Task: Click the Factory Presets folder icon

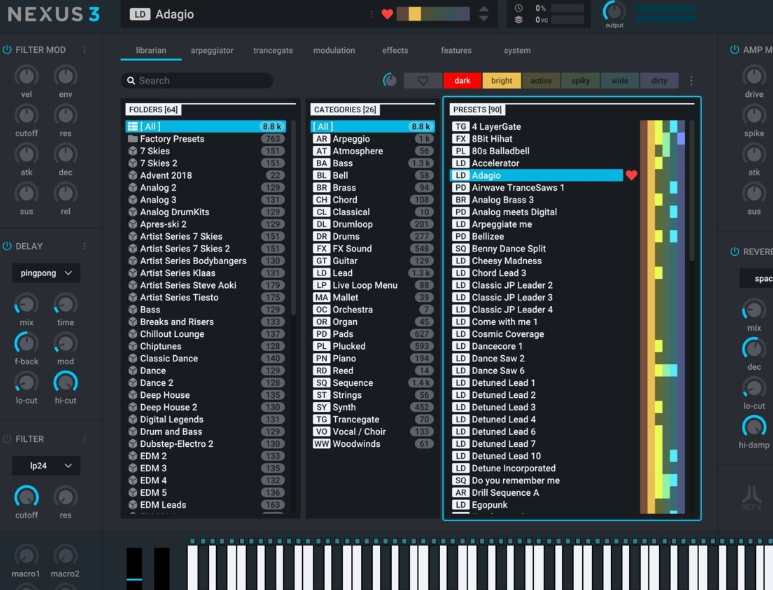Action: (132, 139)
